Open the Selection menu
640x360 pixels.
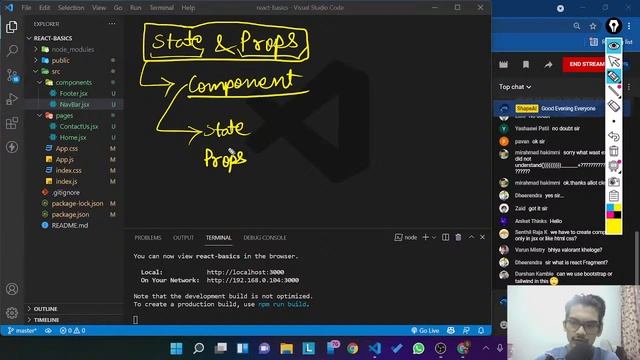point(71,7)
